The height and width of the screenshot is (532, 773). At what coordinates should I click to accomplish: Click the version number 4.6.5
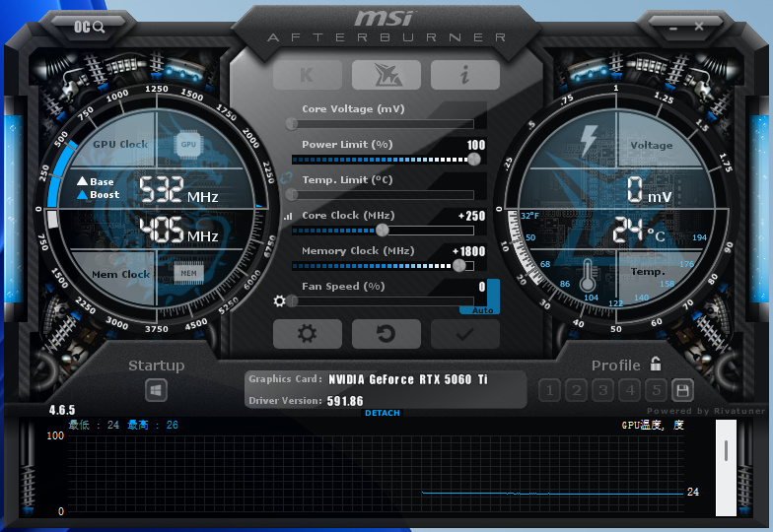pyautogui.click(x=62, y=410)
